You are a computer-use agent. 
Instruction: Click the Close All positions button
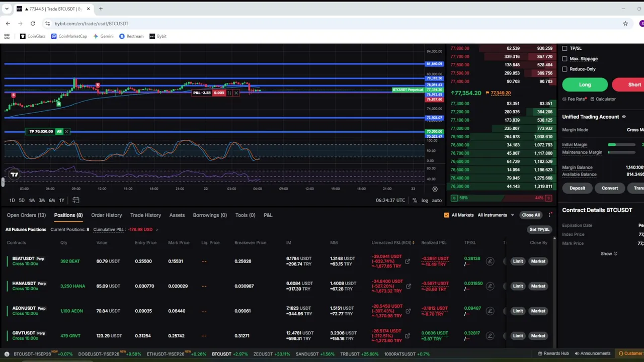tap(531, 215)
